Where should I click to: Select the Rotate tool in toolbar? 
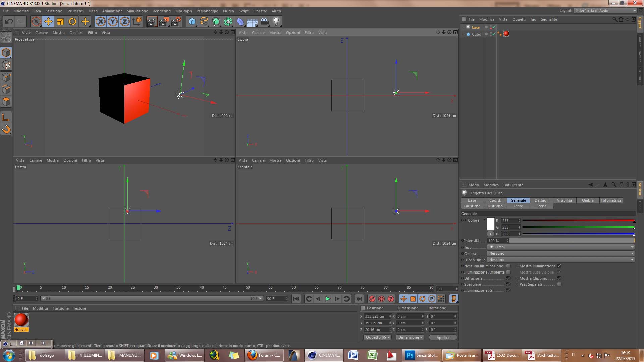(72, 22)
